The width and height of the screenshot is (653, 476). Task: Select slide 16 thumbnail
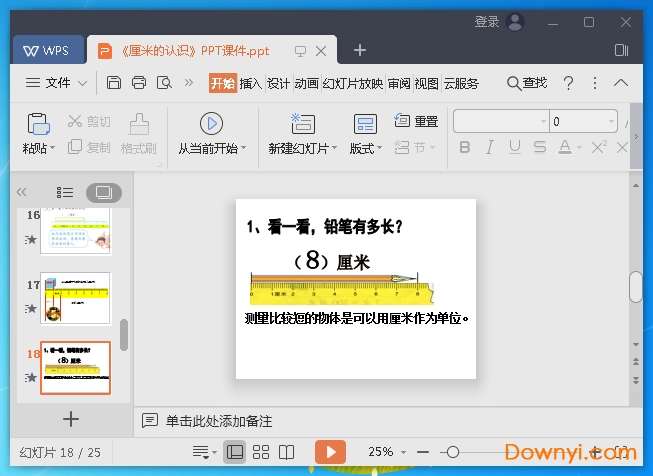[x=75, y=231]
